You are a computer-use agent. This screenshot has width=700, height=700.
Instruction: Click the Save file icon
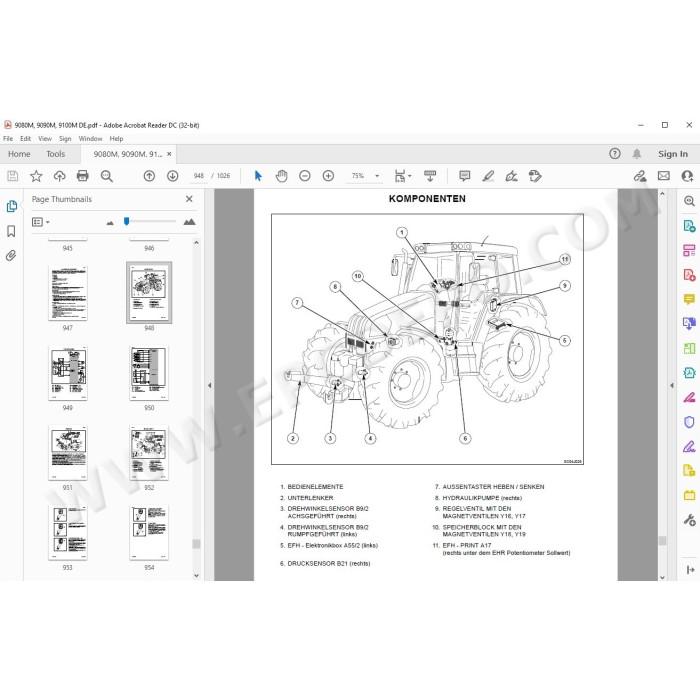[12, 176]
